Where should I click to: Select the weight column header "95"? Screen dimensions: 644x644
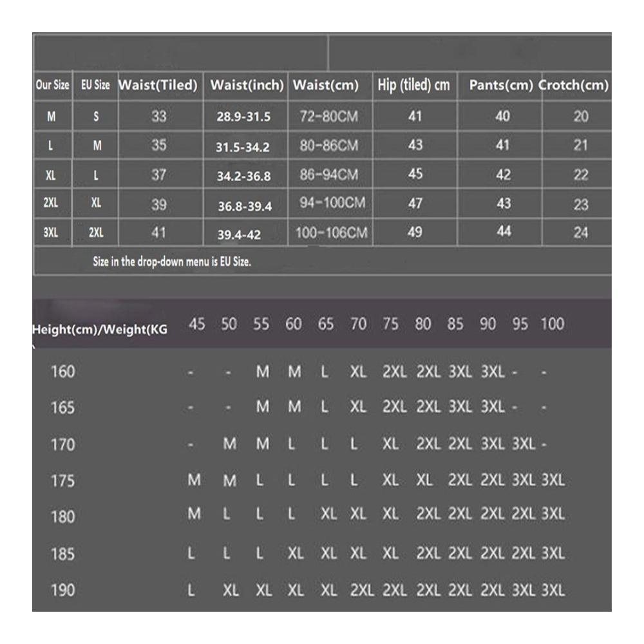520,324
